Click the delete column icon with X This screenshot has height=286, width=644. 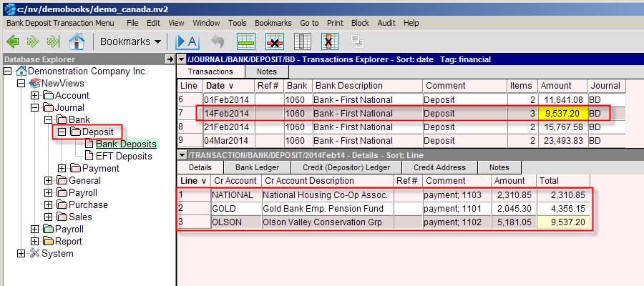click(x=330, y=41)
